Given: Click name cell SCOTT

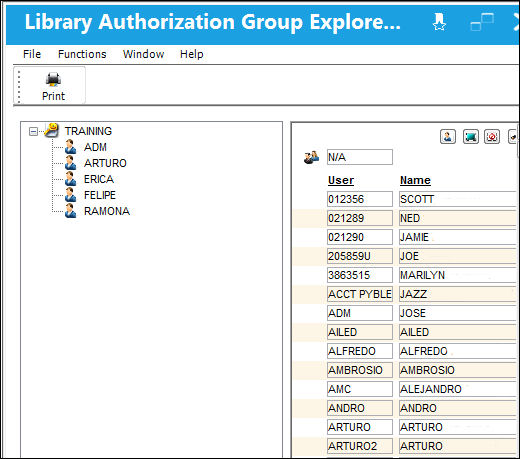Looking at the screenshot, I should click(458, 199).
